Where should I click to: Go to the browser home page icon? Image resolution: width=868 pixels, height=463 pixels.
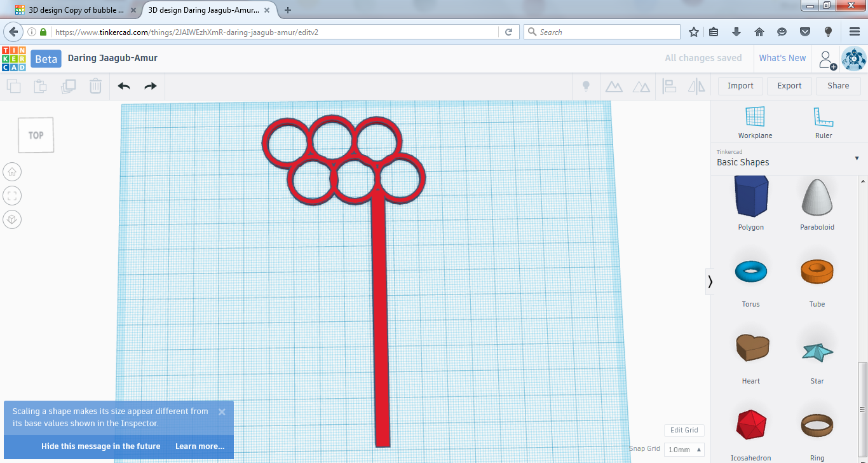759,32
